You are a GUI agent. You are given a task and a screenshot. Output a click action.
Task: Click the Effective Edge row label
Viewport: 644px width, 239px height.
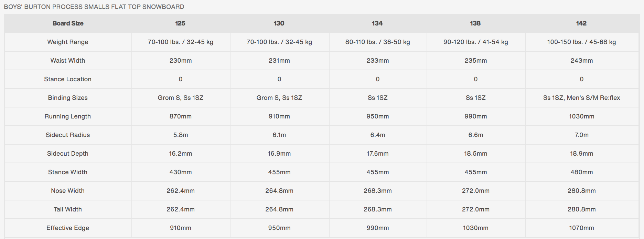68,228
